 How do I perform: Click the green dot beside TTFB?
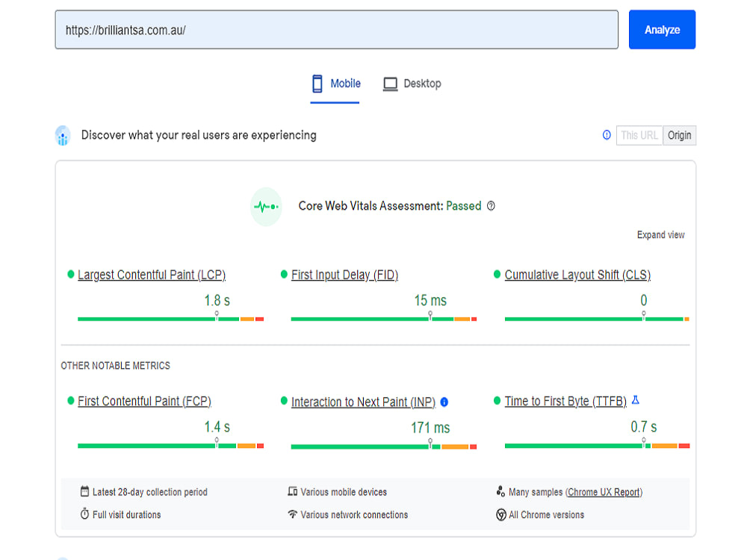pos(497,401)
